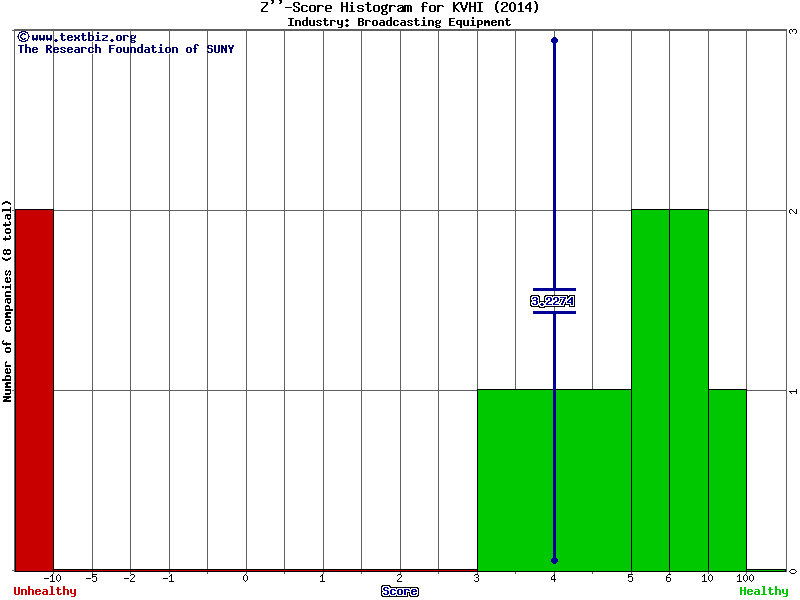Click the wide green bar spanning scores 3 to 5
Image resolution: width=800 pixels, height=600 pixels.
515,480
